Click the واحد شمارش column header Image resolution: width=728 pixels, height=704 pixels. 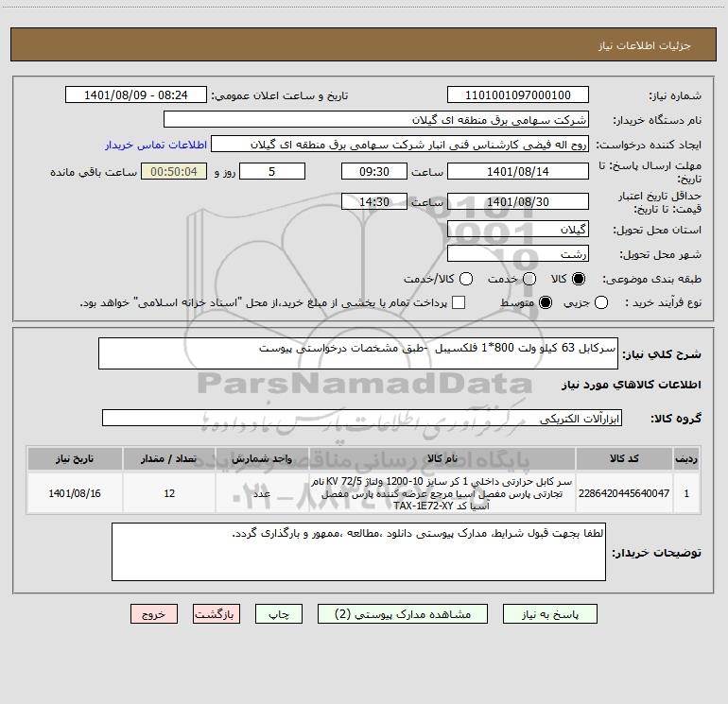coord(262,458)
